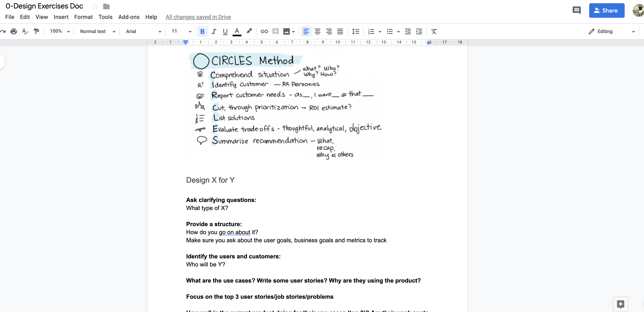Click the blue Share button
Image resolution: width=644 pixels, height=312 pixels.
click(607, 10)
